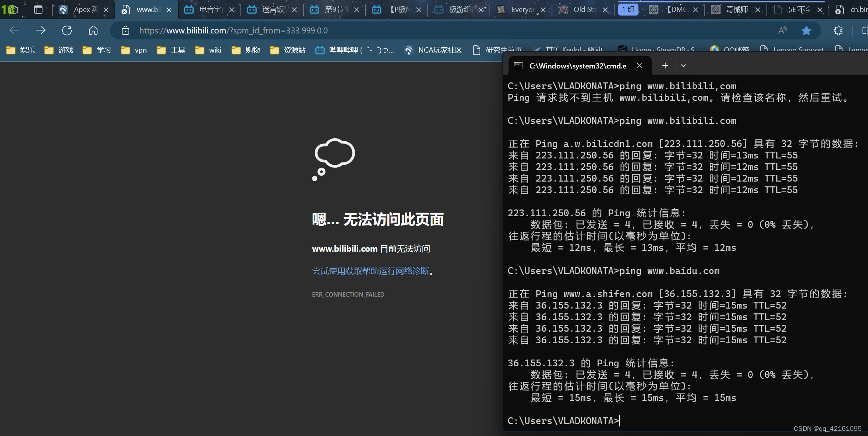Open the 哔哩哔哩 bookmark on the bookmarks bar

tap(354, 49)
